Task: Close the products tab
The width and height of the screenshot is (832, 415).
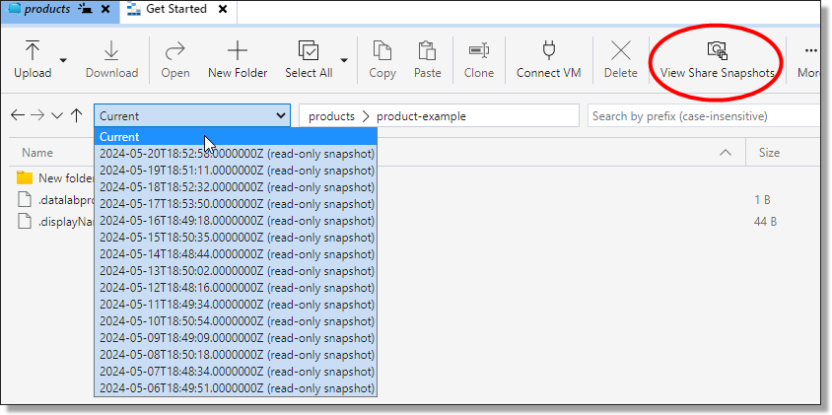Action: pos(106,9)
